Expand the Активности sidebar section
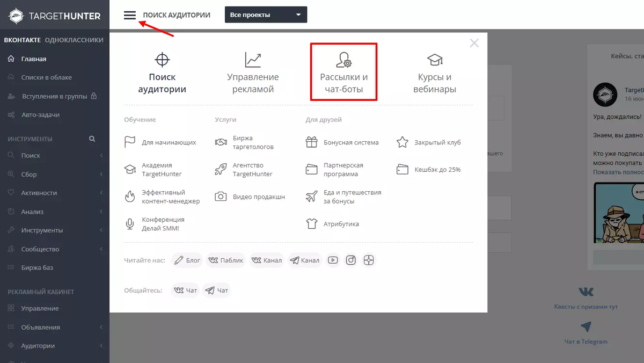 pos(55,193)
